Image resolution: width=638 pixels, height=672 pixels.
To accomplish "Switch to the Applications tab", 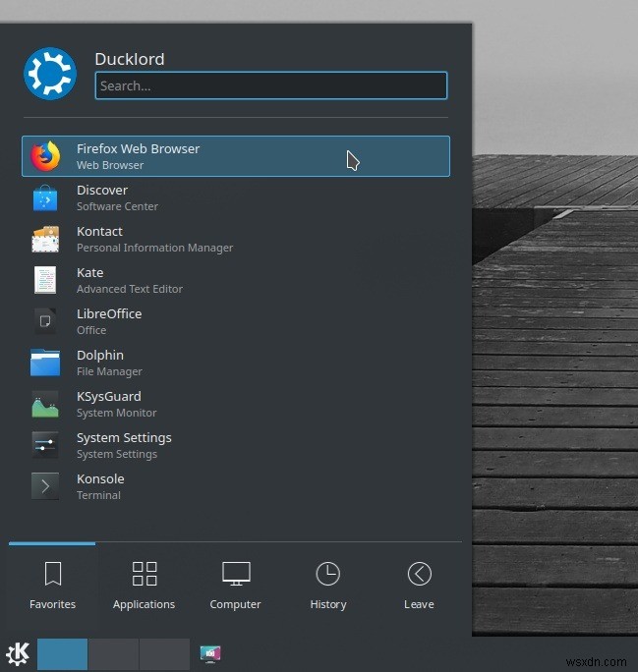I will click(x=145, y=586).
